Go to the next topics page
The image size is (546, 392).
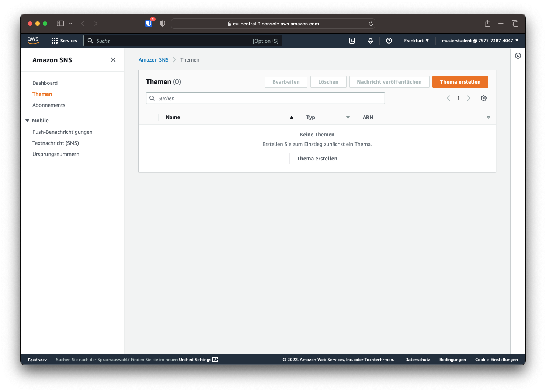pos(469,98)
